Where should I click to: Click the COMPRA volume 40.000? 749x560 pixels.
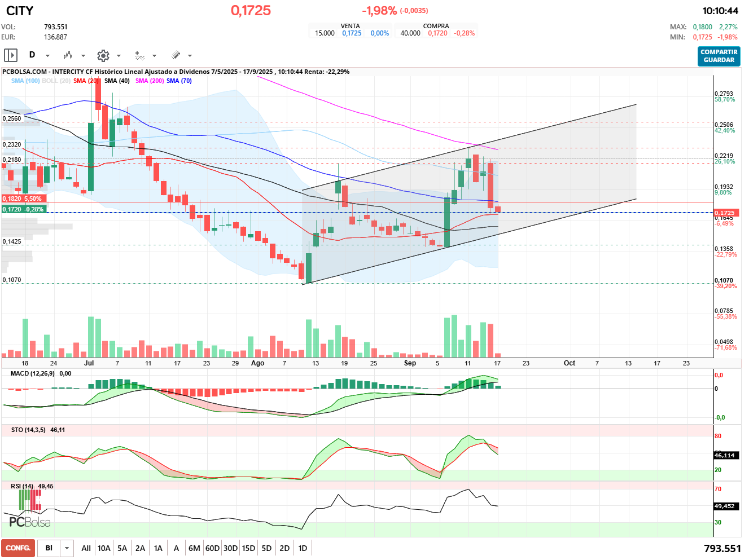coord(410,33)
